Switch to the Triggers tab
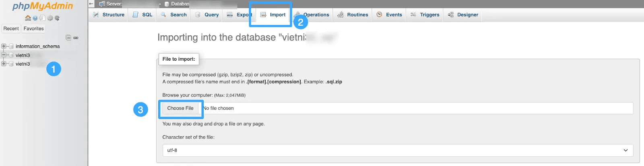Image resolution: width=644 pixels, height=166 pixels. (x=425, y=14)
